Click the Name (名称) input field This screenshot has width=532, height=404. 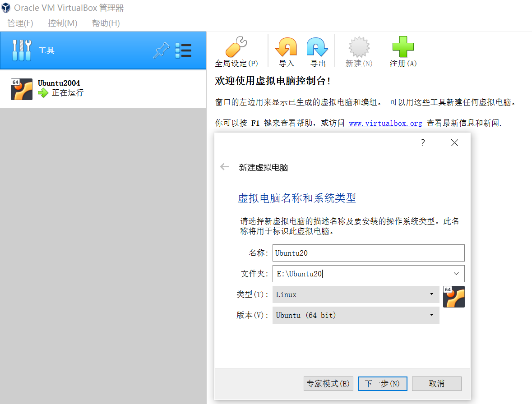[x=369, y=253]
